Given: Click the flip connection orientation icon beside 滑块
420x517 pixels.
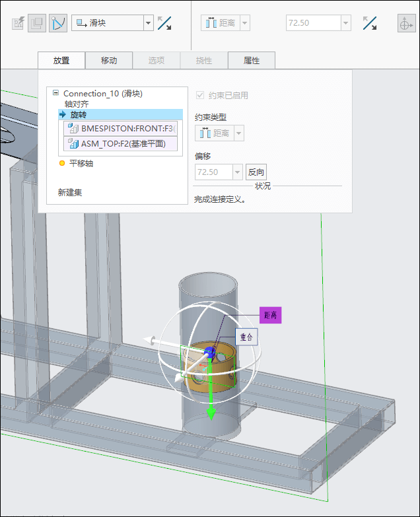Looking at the screenshot, I should click(164, 23).
